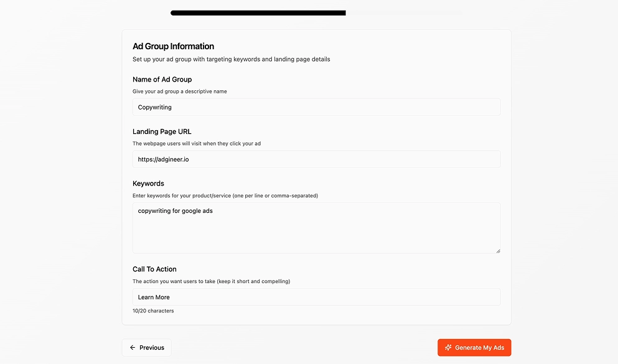Click the left arrow icon beside Previous

(133, 348)
